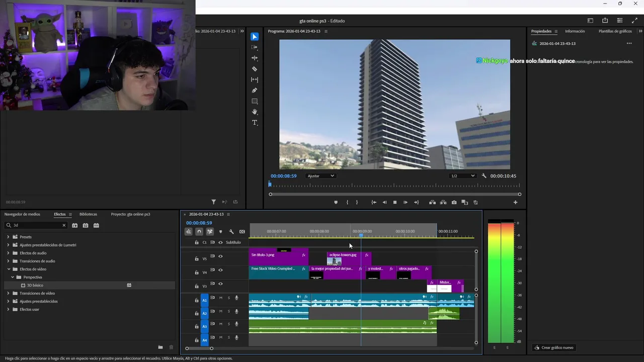644x362 pixels.
Task: Select the Pen tool
Action: 255,90
